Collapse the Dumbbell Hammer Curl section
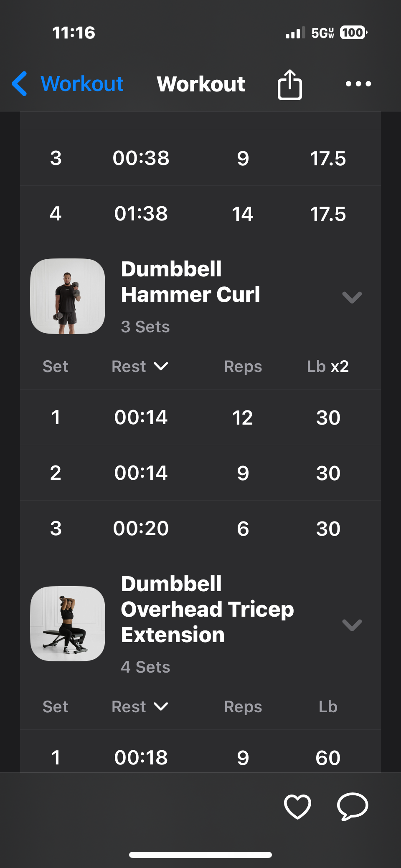Image resolution: width=401 pixels, height=868 pixels. coord(352,297)
